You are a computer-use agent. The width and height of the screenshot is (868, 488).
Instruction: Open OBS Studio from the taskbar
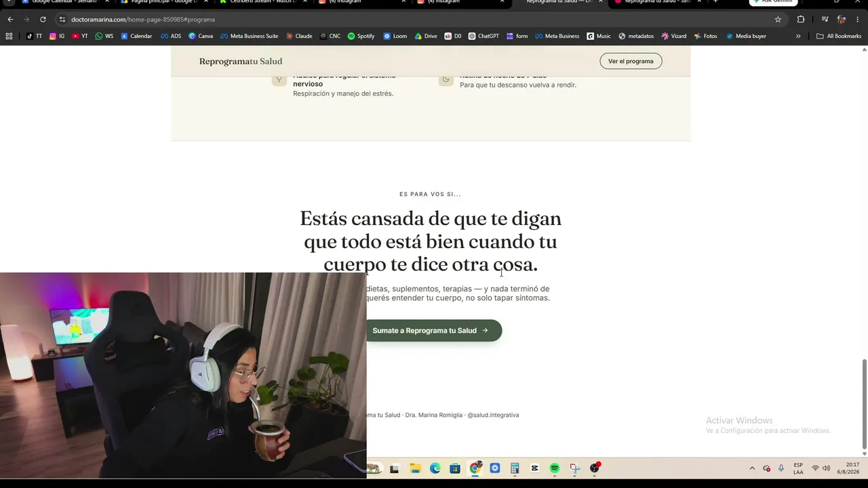595,468
